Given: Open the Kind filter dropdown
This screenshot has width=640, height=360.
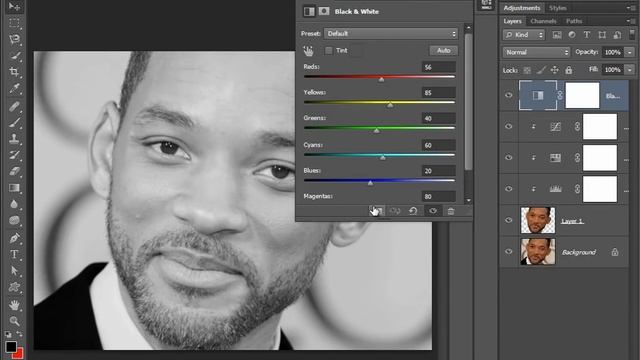Looking at the screenshot, I should pyautogui.click(x=524, y=35).
